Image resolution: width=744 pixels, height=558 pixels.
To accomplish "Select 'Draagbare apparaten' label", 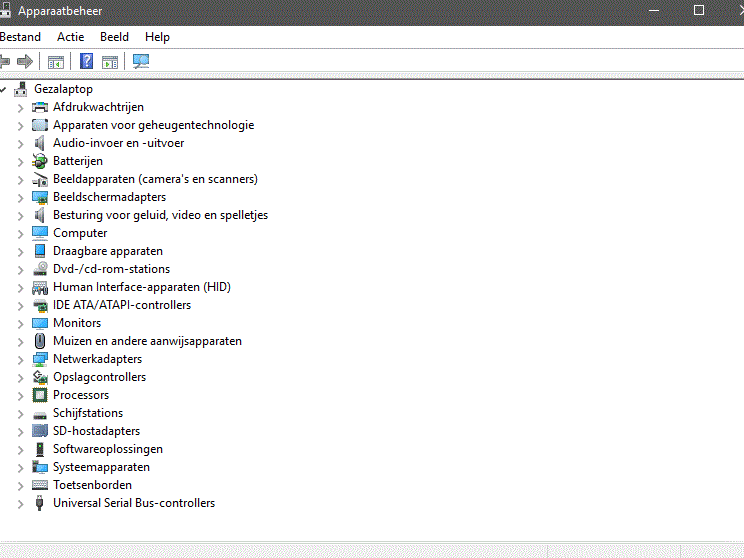I will [108, 251].
